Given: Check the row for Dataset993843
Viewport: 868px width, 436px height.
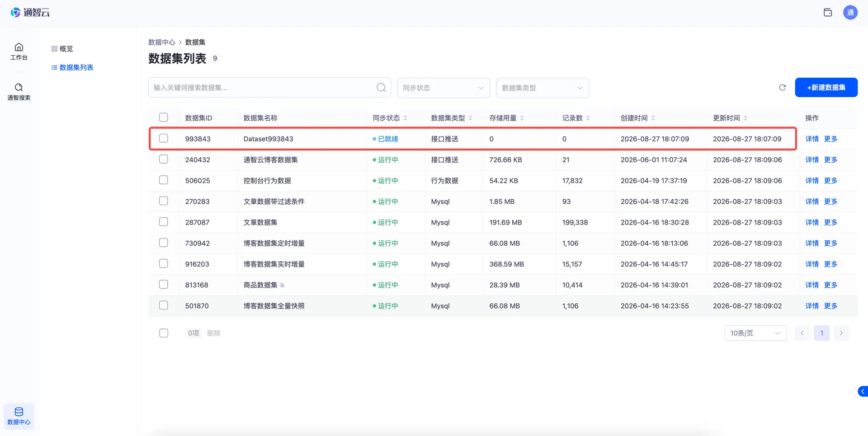Looking at the screenshot, I should 164,138.
